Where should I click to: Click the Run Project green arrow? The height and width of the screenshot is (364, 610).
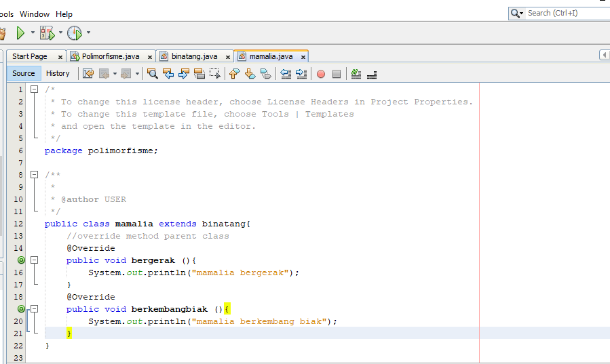tap(21, 33)
